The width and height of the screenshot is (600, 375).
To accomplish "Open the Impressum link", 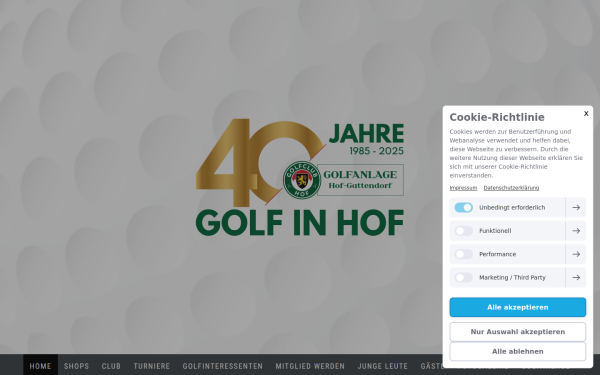I will pos(463,188).
